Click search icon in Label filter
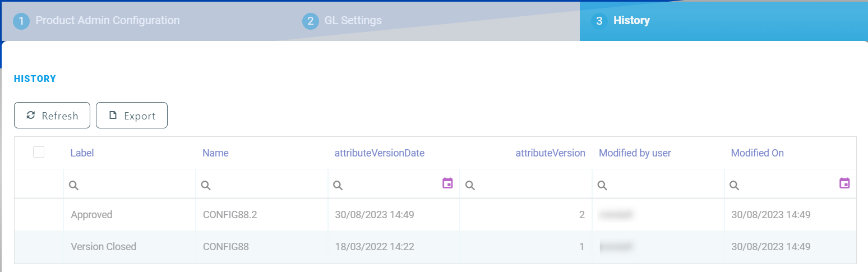The width and height of the screenshot is (868, 272). point(73,185)
